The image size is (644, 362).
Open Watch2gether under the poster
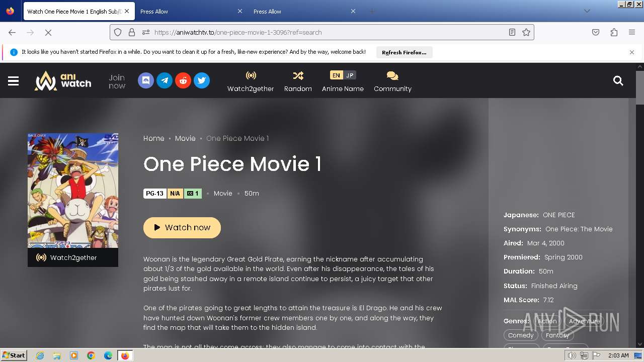(x=73, y=257)
